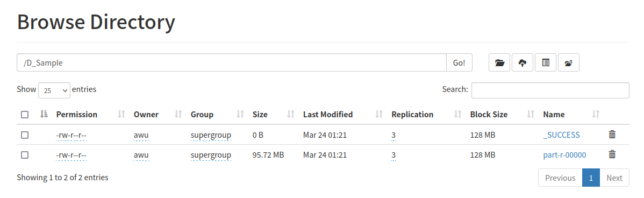Screen dimensions: 644x198
Task: Delete the _SUCCESS file with trash icon
Action: (612, 135)
